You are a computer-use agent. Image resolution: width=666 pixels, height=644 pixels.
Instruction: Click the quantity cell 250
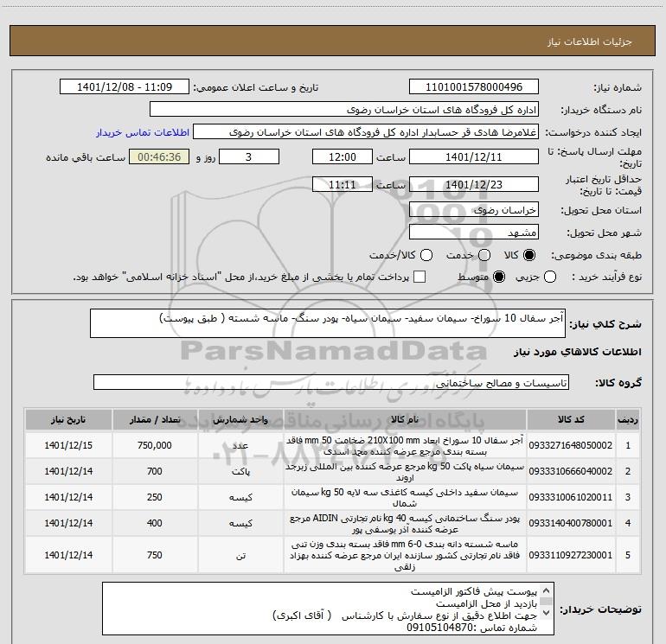pyautogui.click(x=155, y=497)
